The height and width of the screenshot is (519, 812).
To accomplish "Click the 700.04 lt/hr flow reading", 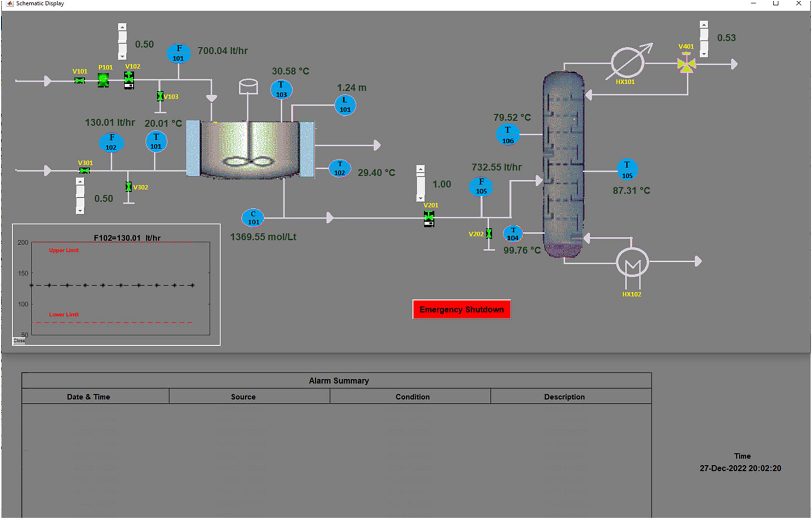I will [x=223, y=51].
